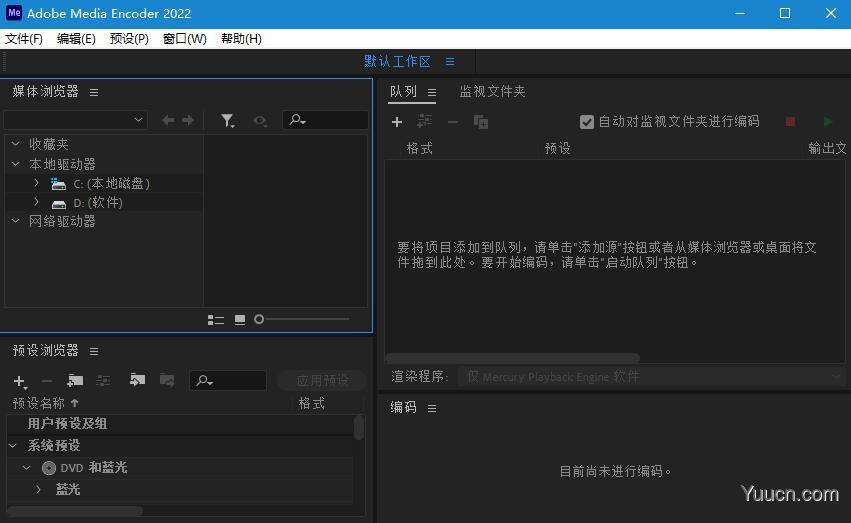Open the 窗口(W) menu
Screen dimensions: 851x523
tap(185, 39)
